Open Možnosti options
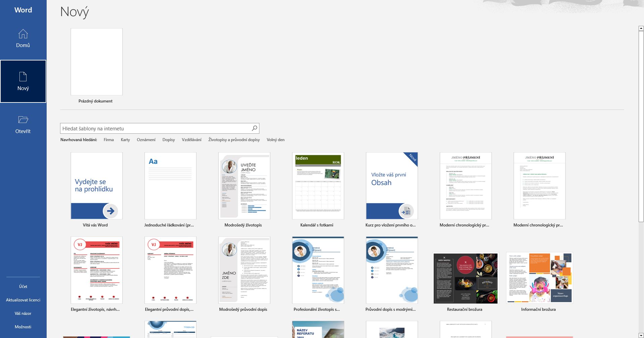This screenshot has width=644, height=338. coord(23,327)
